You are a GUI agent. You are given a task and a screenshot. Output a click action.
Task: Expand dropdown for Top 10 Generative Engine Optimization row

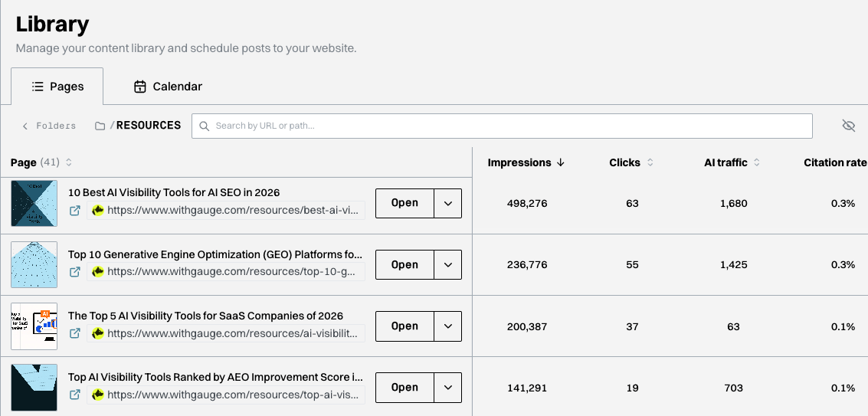(x=448, y=265)
